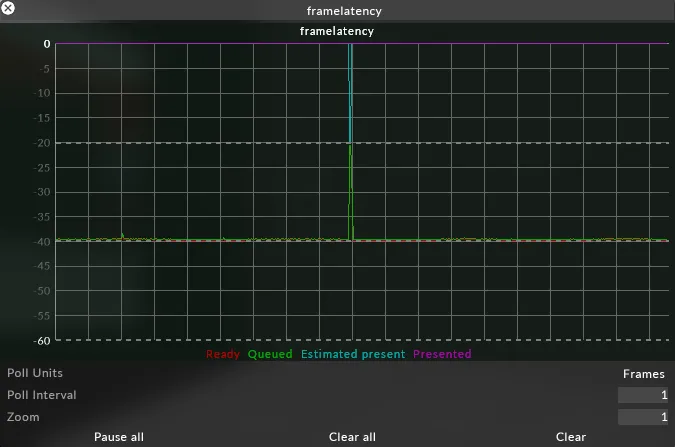
Task: Select the Zoom value field
Action: pyautogui.click(x=643, y=417)
